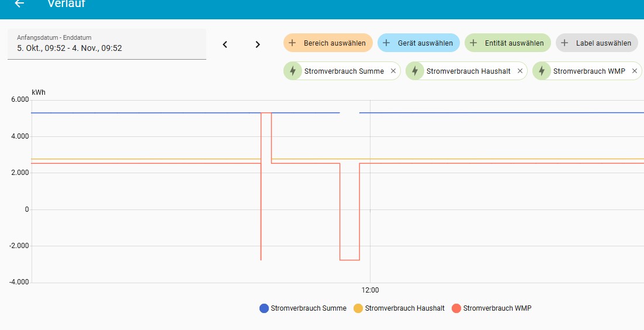
Task: Open Entität auswählen picker
Action: pos(507,43)
